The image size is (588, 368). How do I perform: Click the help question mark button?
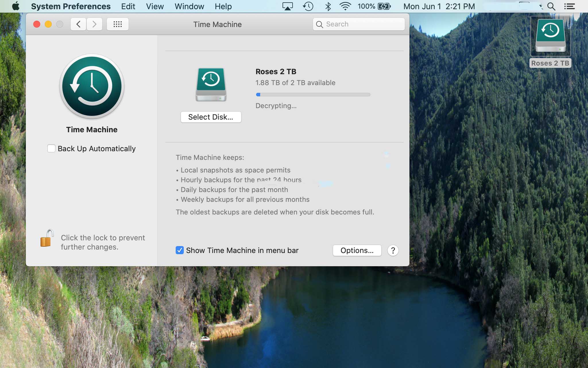(x=393, y=250)
